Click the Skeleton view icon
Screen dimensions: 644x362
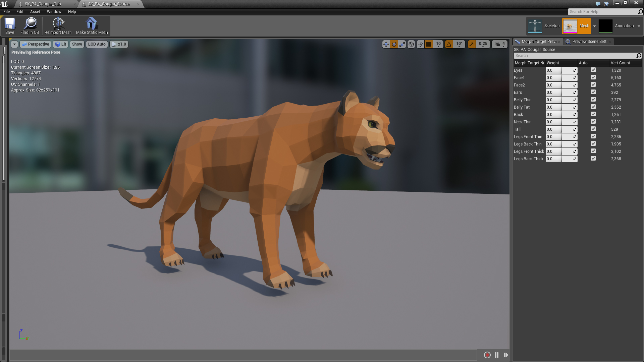(x=535, y=25)
